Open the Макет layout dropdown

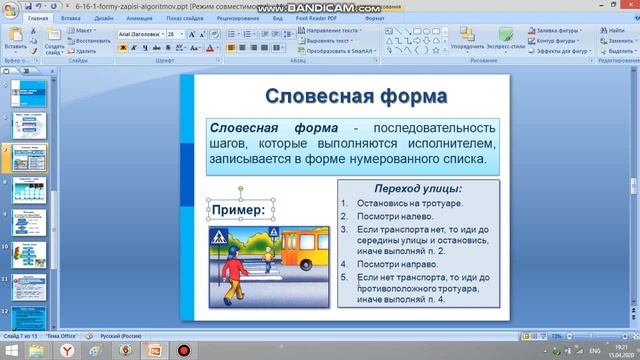pos(82,31)
